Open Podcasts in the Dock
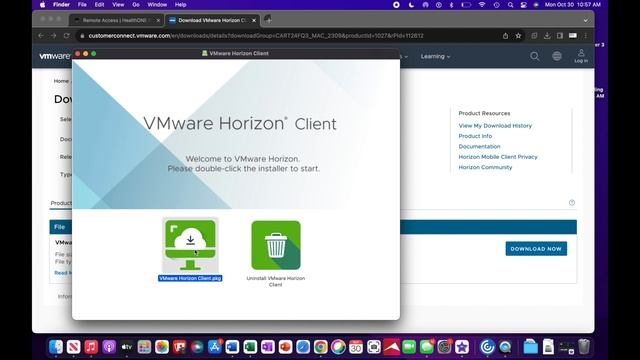 109,347
